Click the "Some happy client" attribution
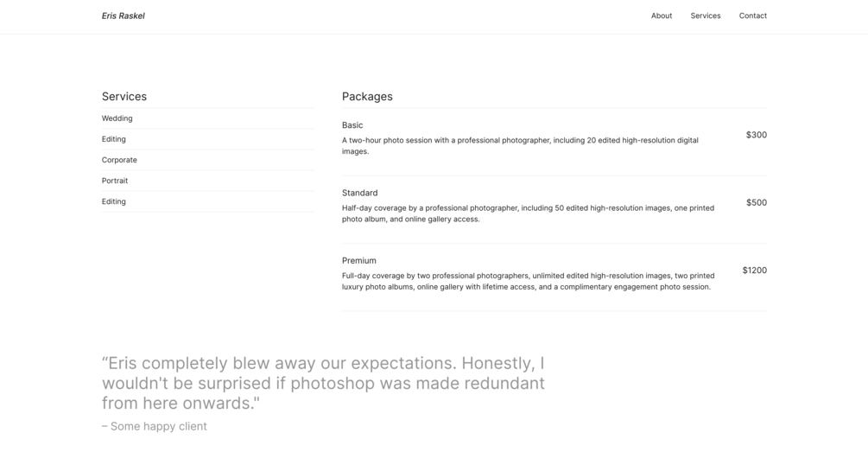Screen dimensions: 868x471 tap(158, 426)
